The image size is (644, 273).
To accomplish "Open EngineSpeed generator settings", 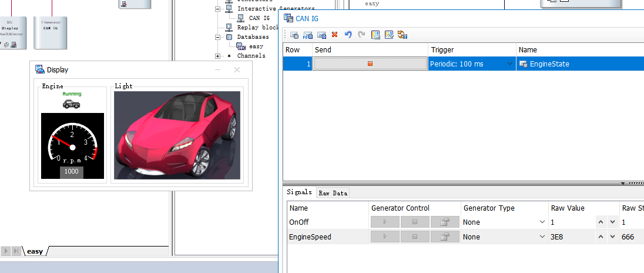I will [x=445, y=237].
